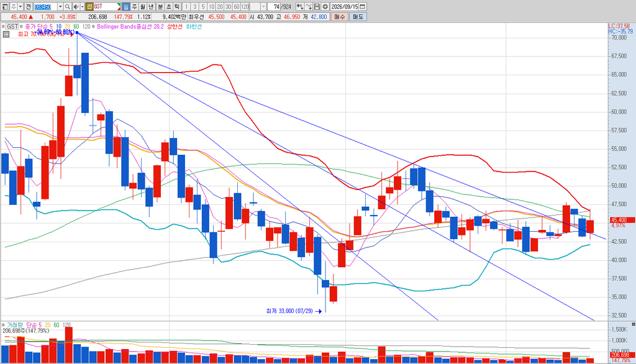Select the 60 interval button
636x364 pixels.
(x=237, y=6)
